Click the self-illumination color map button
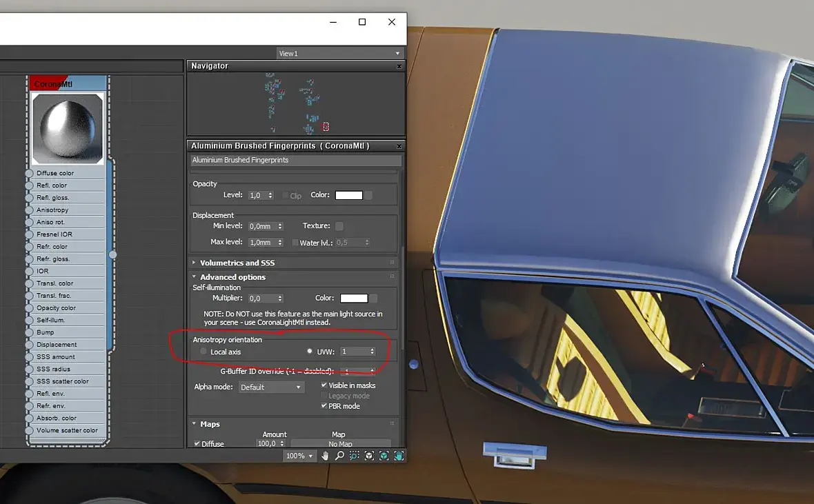 pyautogui.click(x=374, y=299)
